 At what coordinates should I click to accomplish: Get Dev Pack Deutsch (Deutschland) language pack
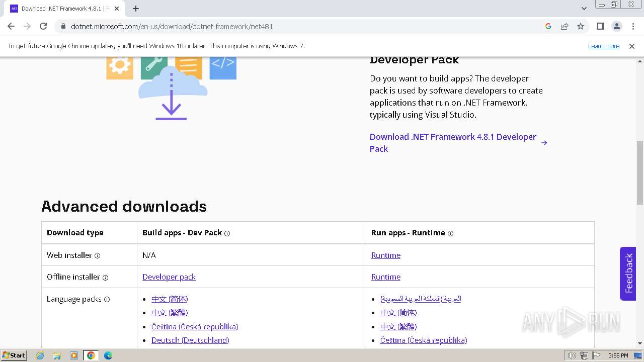click(190, 340)
